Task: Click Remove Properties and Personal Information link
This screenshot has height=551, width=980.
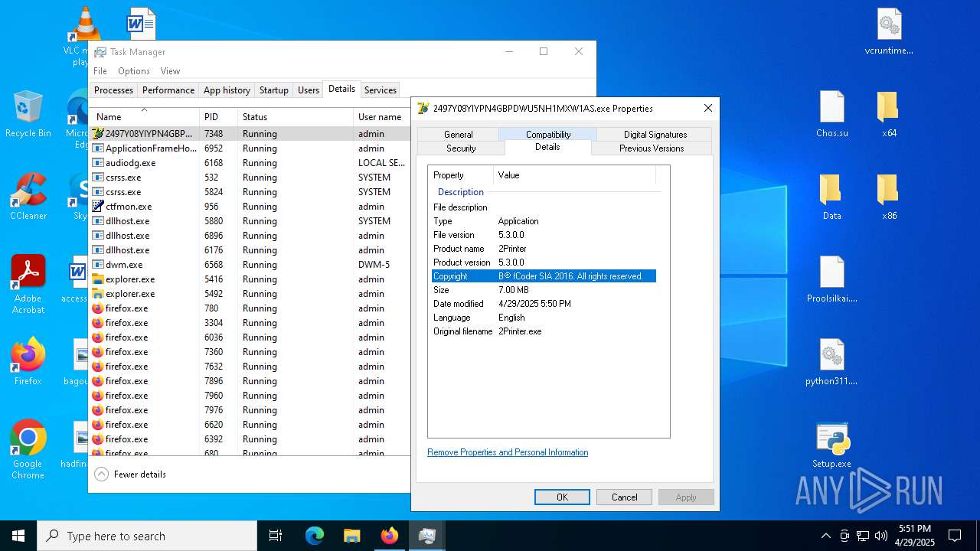Action: pos(508,452)
